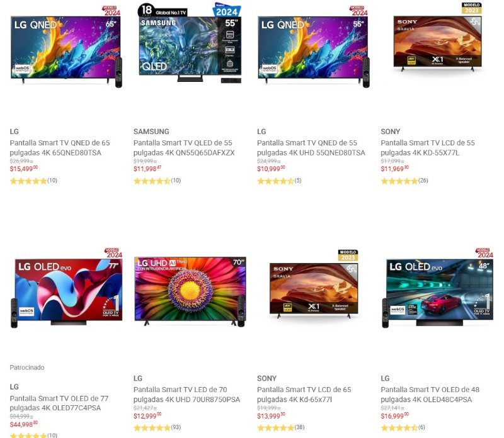The width and height of the screenshot is (504, 438).
Task: Open the LG QNED 65-inch TV image
Action: tap(67, 47)
